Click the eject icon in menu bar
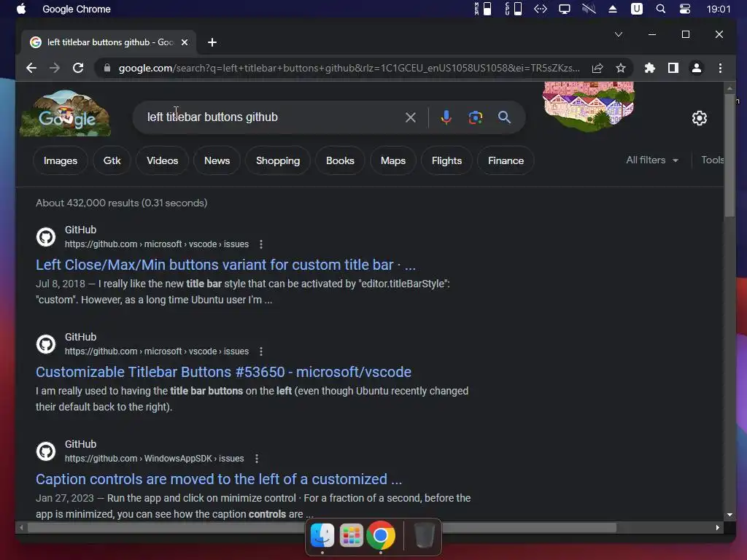 [613, 9]
